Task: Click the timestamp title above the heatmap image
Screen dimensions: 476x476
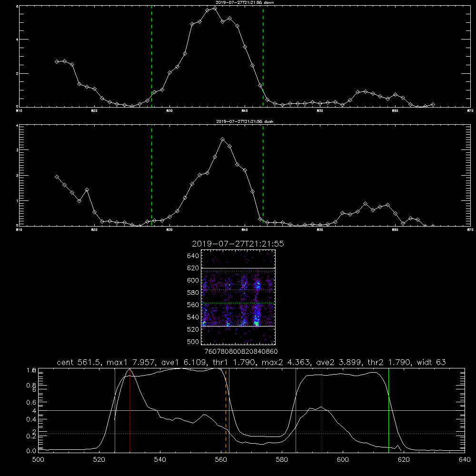Action: 238,244
